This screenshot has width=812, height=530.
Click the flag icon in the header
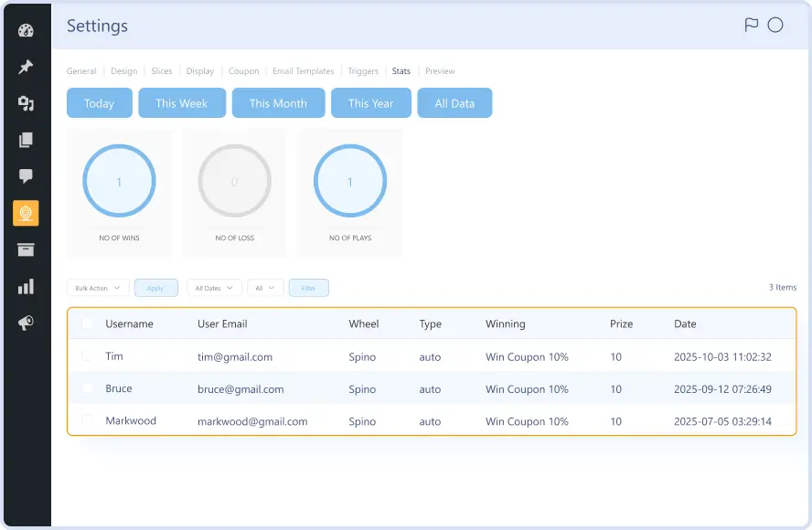pyautogui.click(x=752, y=26)
